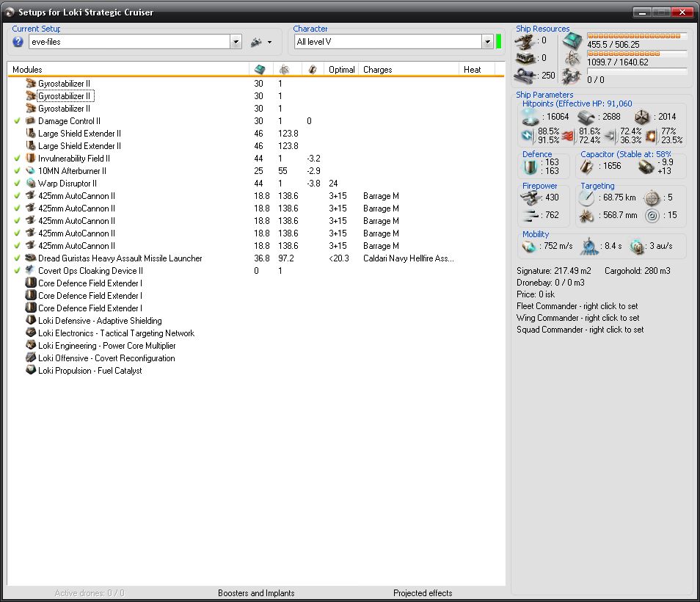Click the Price: 0 isk label
This screenshot has width=700, height=602.
coord(536,294)
